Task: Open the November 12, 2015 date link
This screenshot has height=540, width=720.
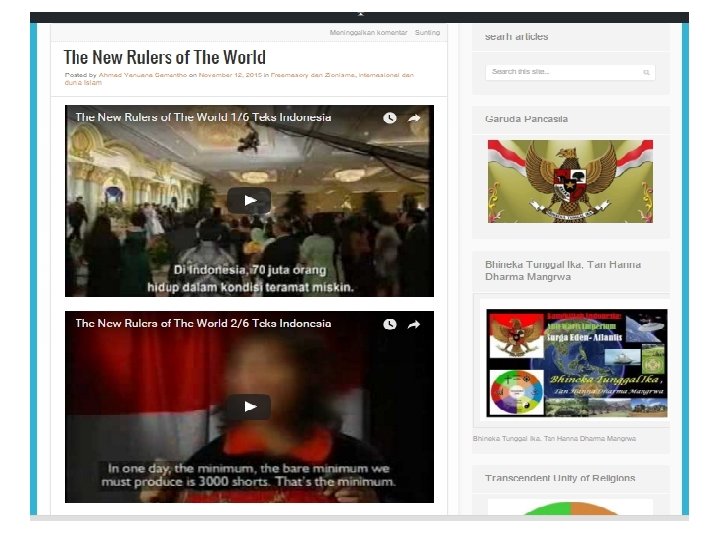Action: (231, 75)
